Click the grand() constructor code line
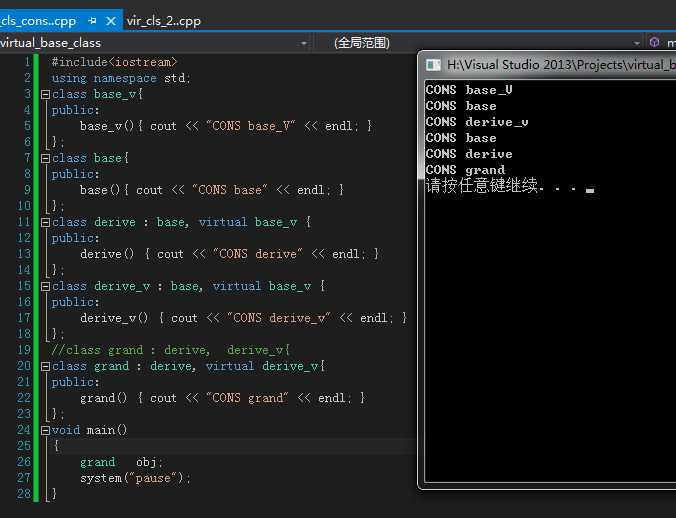 pyautogui.click(x=222, y=398)
